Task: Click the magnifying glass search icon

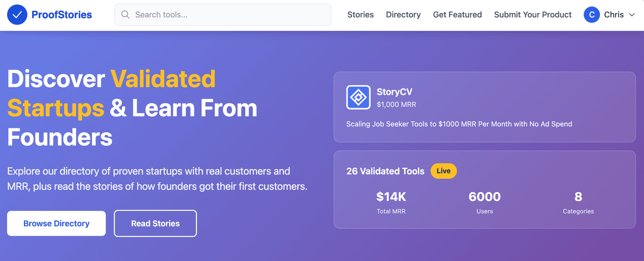Action: coord(125,14)
